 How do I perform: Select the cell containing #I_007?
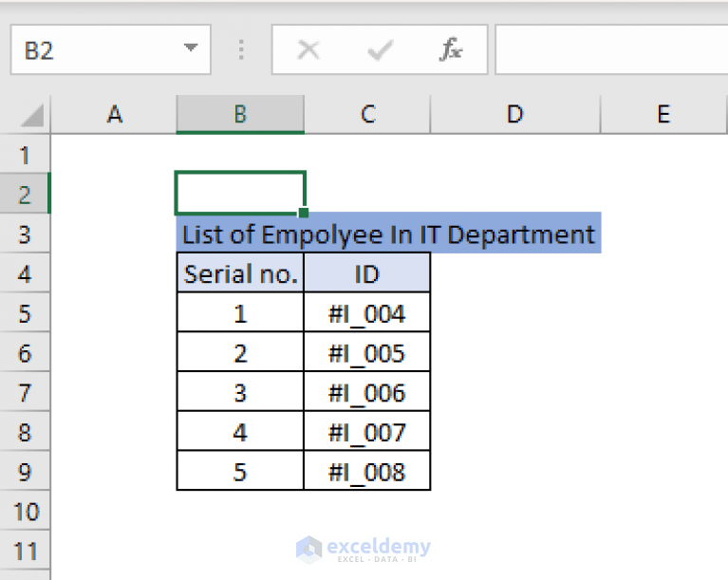coord(367,431)
